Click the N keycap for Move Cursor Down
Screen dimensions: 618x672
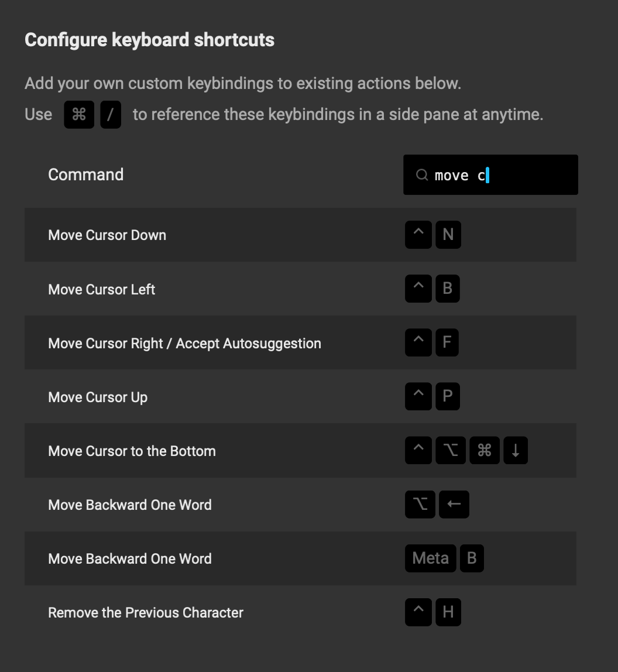[448, 234]
